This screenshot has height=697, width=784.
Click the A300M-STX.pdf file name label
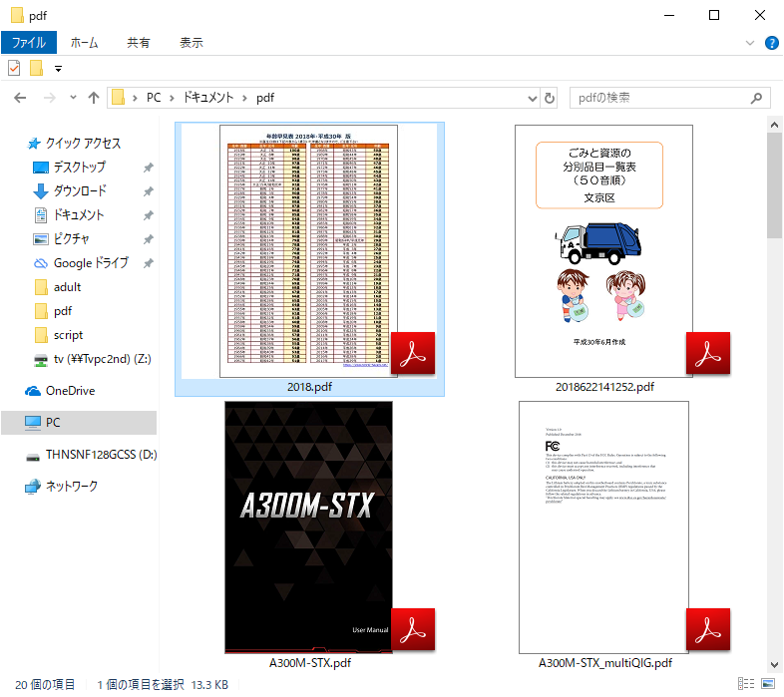310,663
